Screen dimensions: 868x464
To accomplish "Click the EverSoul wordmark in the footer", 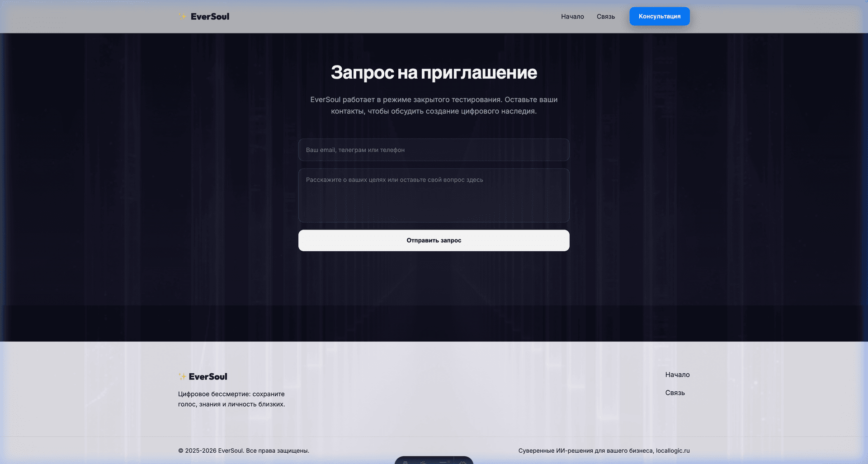I will tap(208, 376).
